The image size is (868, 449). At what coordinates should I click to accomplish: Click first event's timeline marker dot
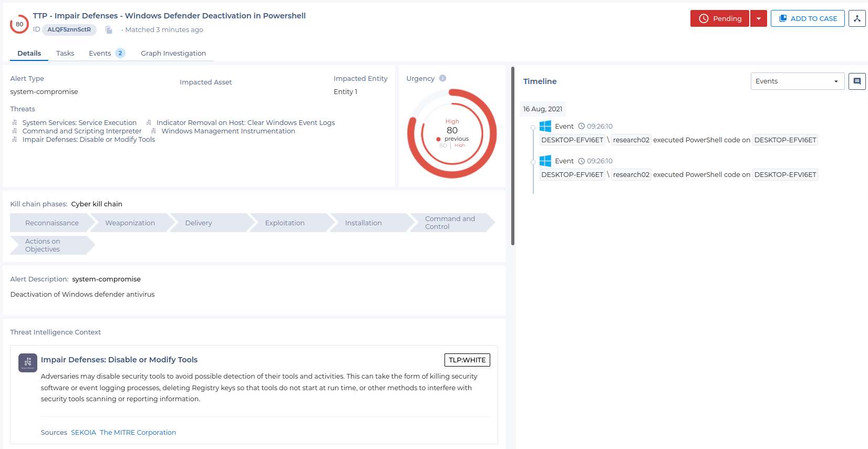(533, 128)
